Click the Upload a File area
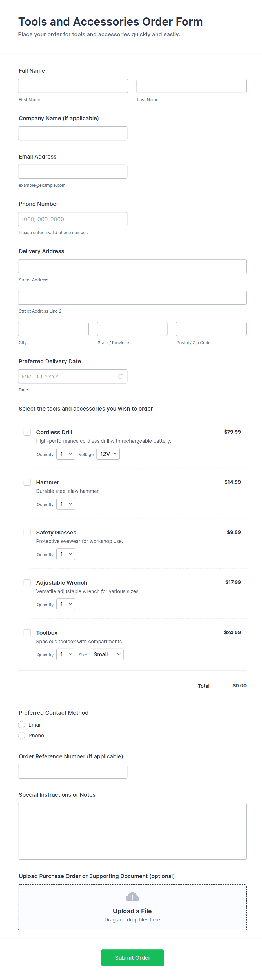 132,911
